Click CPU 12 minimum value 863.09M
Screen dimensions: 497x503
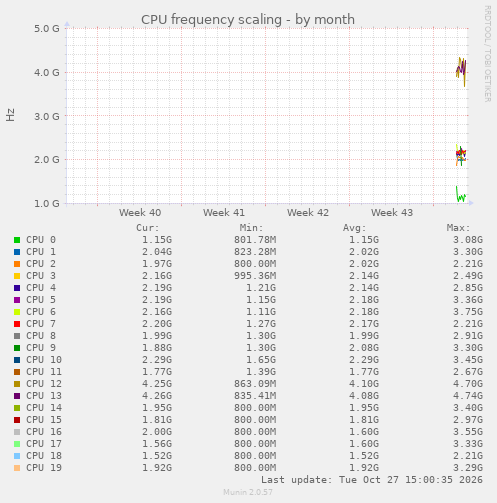(255, 384)
